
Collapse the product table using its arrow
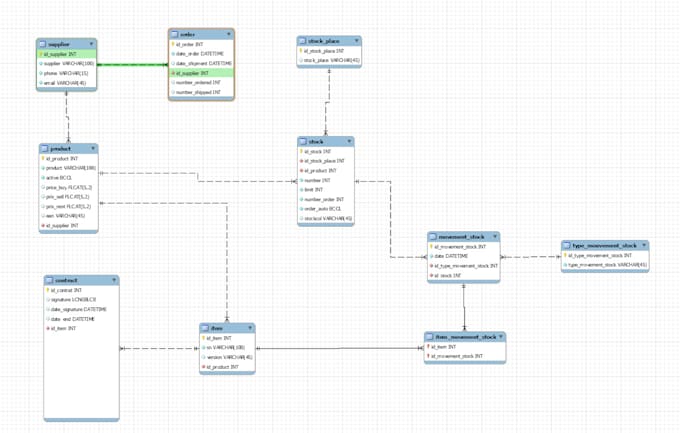click(x=93, y=149)
